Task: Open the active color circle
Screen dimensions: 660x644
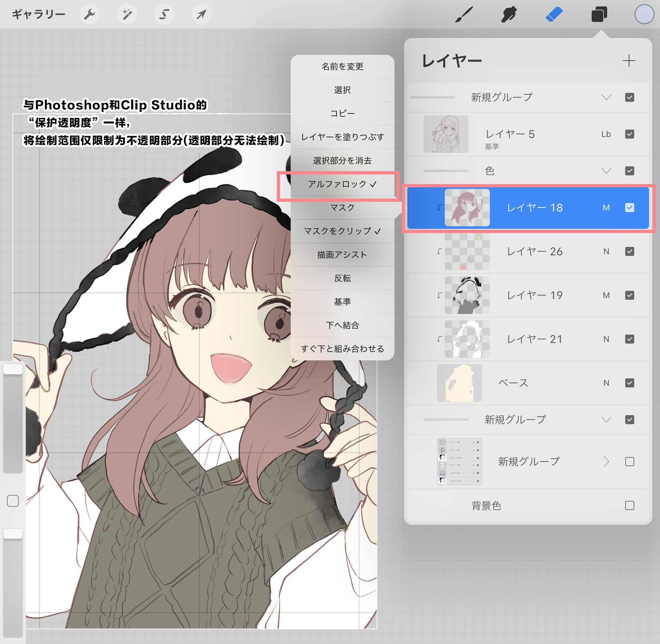Action: (x=644, y=15)
